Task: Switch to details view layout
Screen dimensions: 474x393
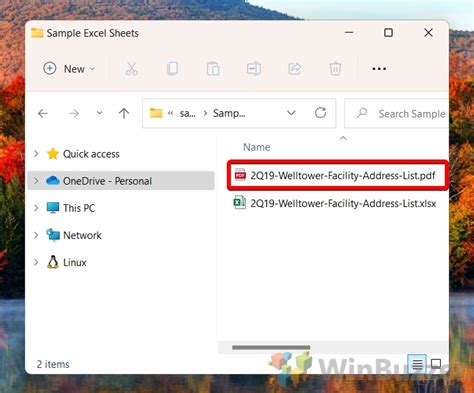Action: (x=417, y=364)
